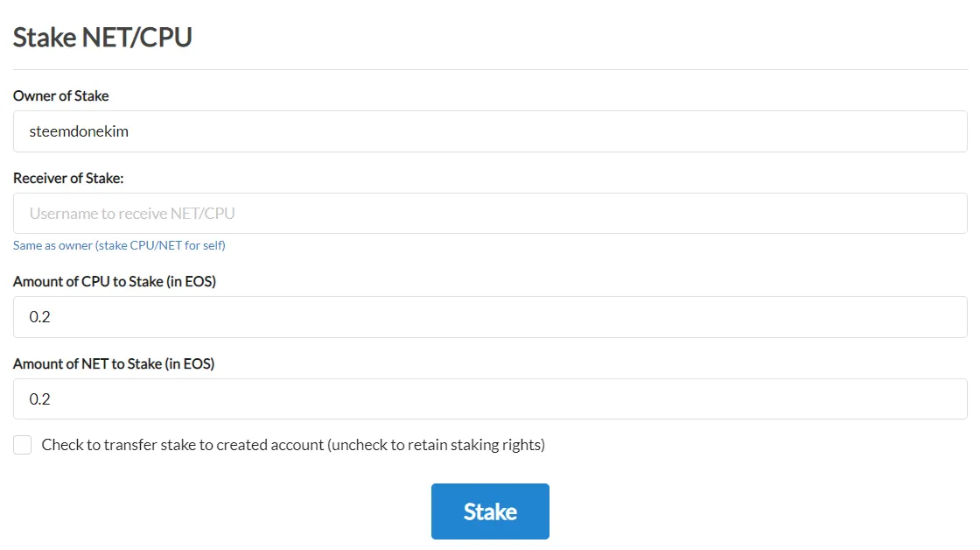
Task: Click the 'Amount of CPU to Stake (in EOS)' label
Action: click(x=115, y=282)
